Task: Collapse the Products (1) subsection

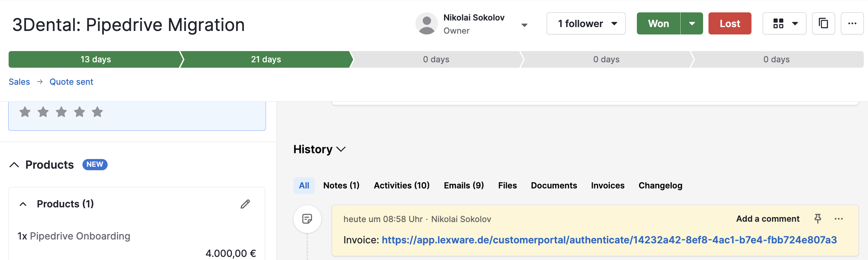Action: 23,204
